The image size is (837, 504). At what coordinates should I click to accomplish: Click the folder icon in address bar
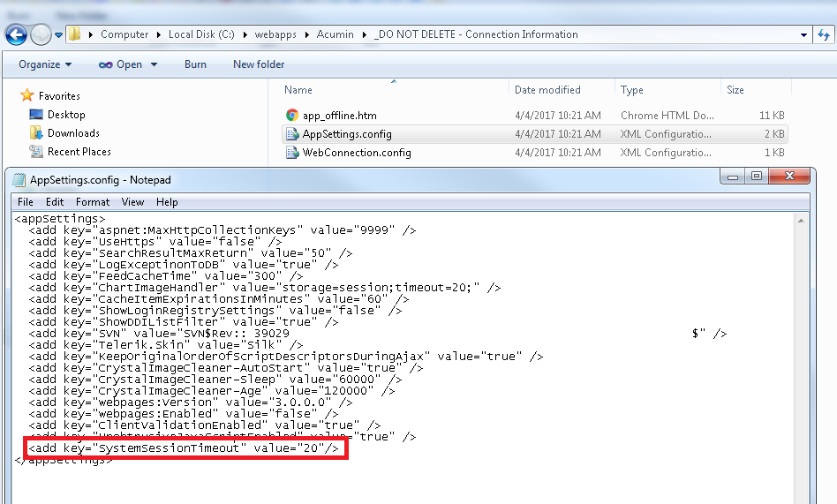[x=75, y=34]
